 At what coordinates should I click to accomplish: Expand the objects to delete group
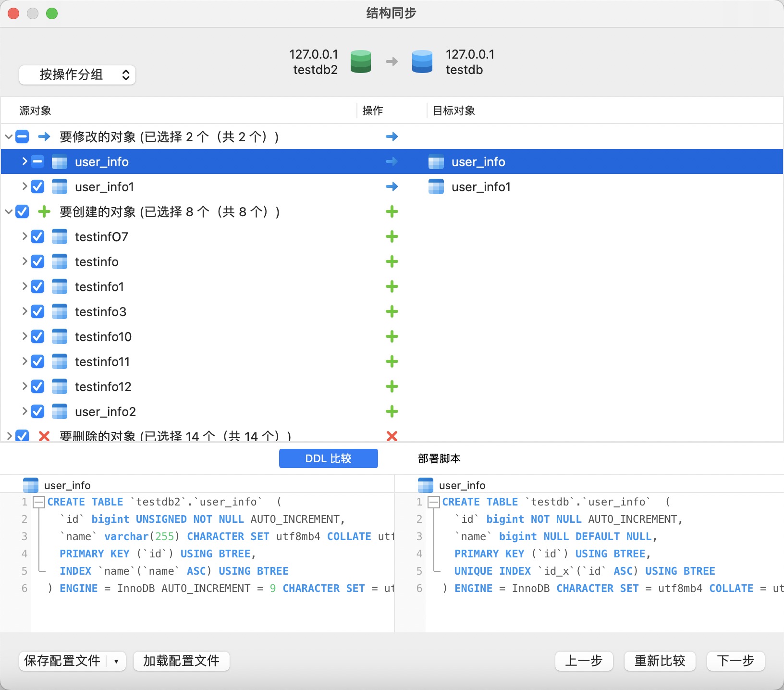coord(9,436)
